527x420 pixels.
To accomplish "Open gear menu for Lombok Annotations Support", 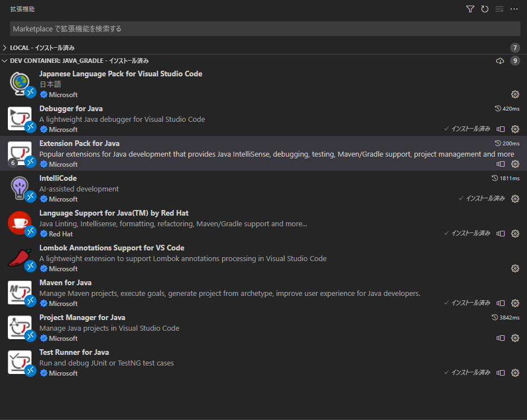I will [515, 268].
